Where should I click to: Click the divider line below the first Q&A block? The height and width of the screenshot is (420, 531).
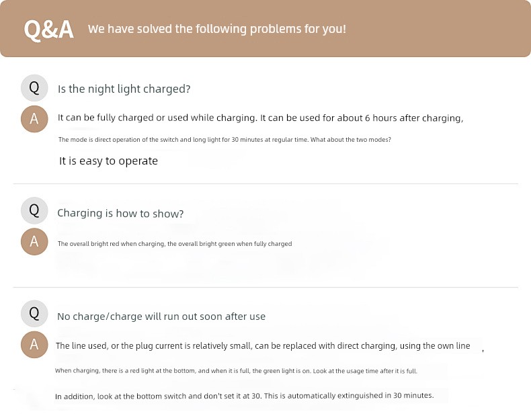click(x=265, y=183)
